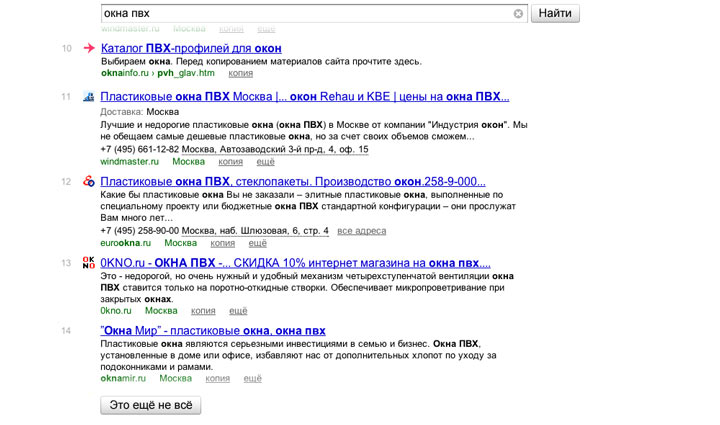Open Каталог ПВХ-профилей для окон result
The width and height of the screenshot is (720, 425).
(191, 48)
